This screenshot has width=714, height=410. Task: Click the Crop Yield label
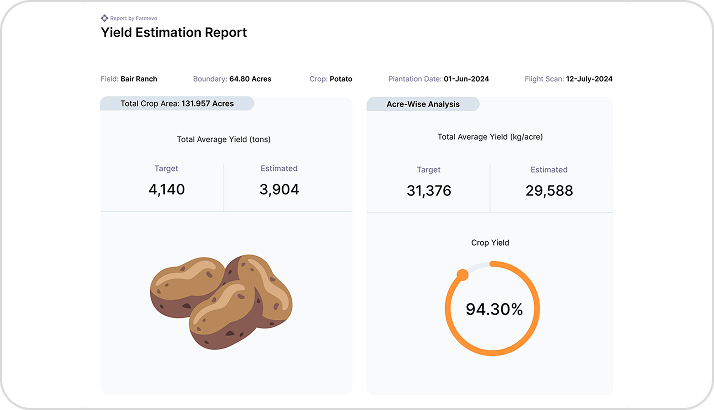(x=490, y=242)
